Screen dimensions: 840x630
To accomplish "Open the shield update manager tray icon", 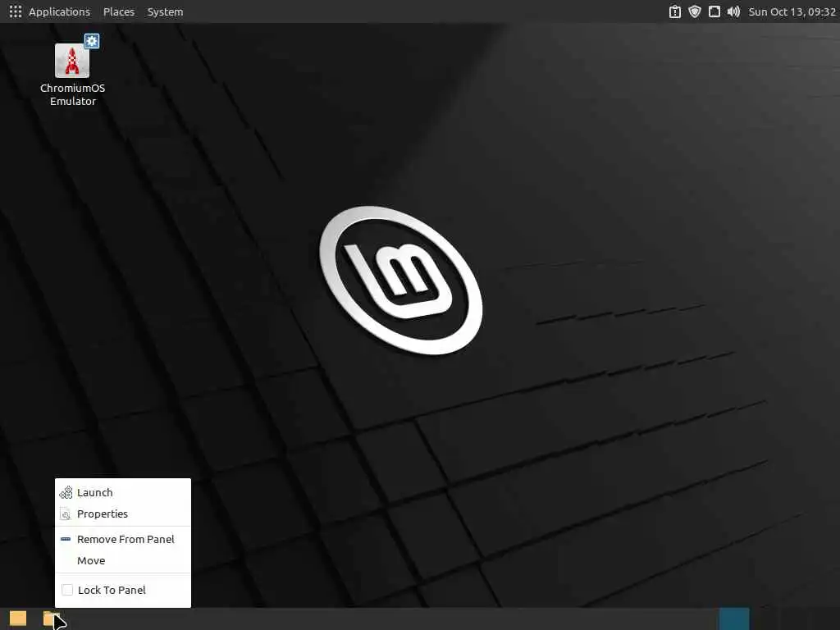I will 694,11.
